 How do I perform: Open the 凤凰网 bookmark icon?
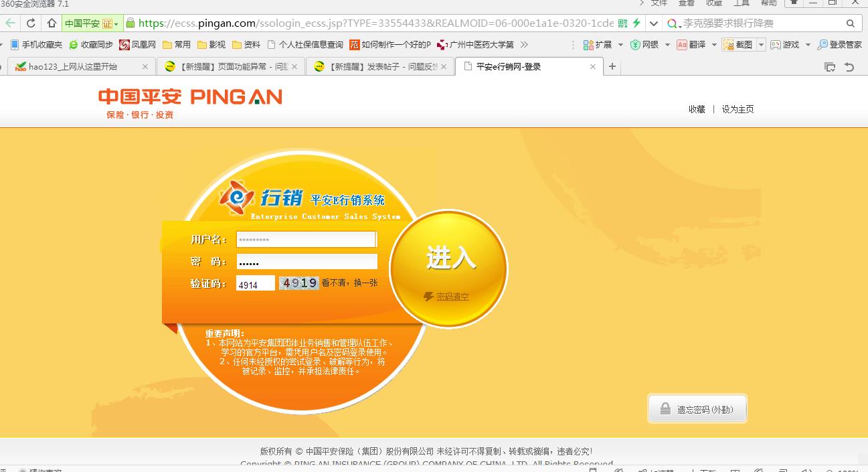point(124,45)
